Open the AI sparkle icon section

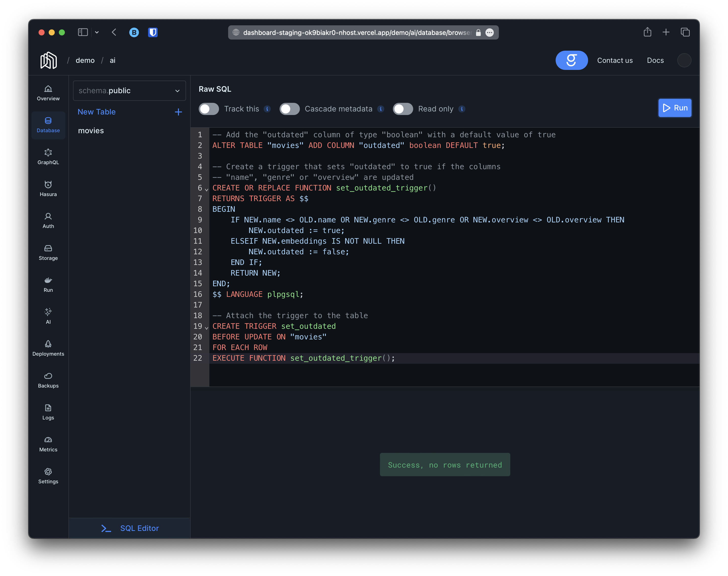point(48,316)
